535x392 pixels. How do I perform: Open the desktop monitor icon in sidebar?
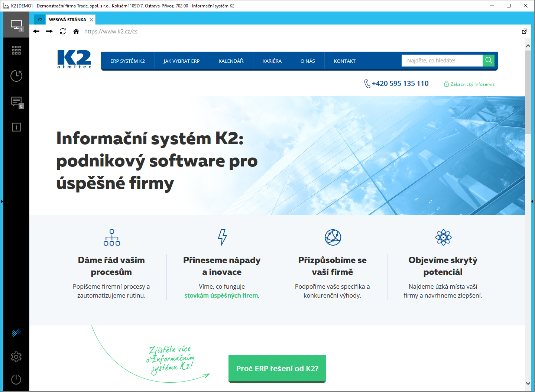click(16, 25)
